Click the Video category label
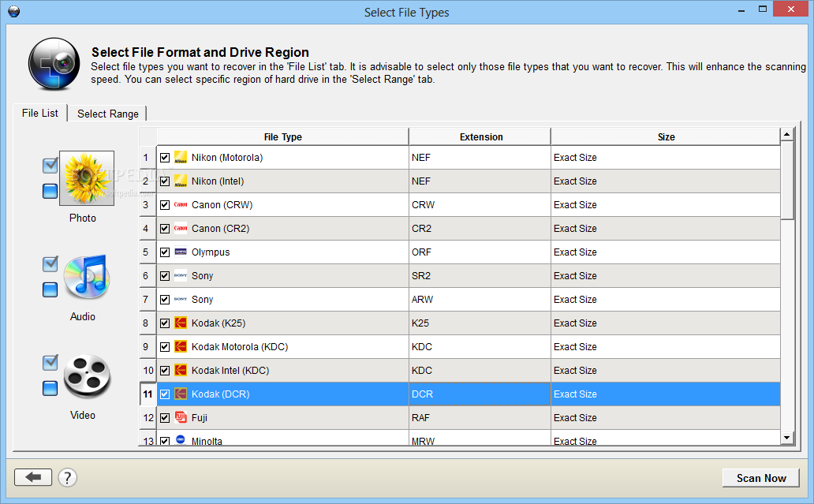Viewport: 814px width, 504px height. click(x=83, y=415)
